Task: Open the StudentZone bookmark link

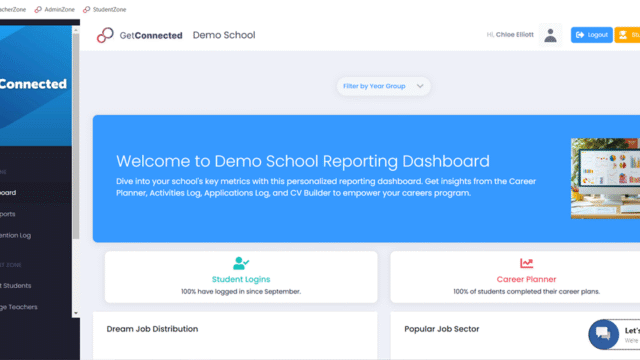Action: coord(105,9)
